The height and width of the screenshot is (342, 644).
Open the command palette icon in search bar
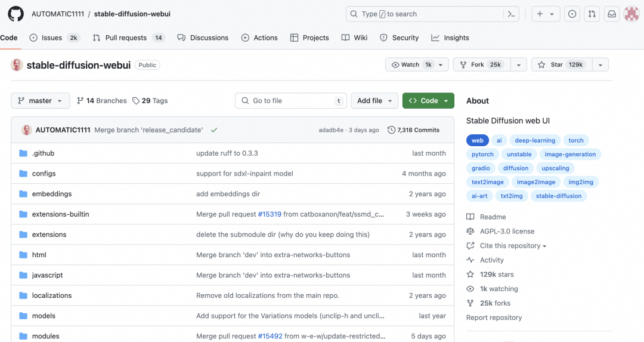511,14
